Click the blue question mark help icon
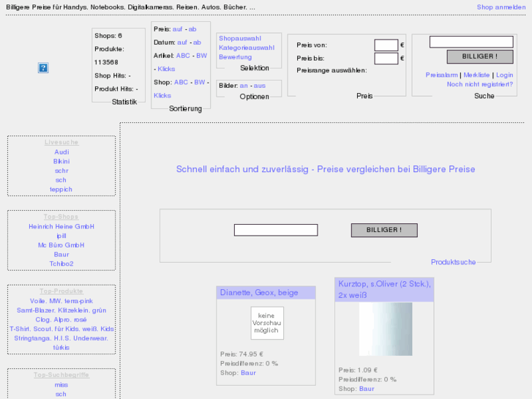This screenshot has width=532, height=399. pos(43,67)
